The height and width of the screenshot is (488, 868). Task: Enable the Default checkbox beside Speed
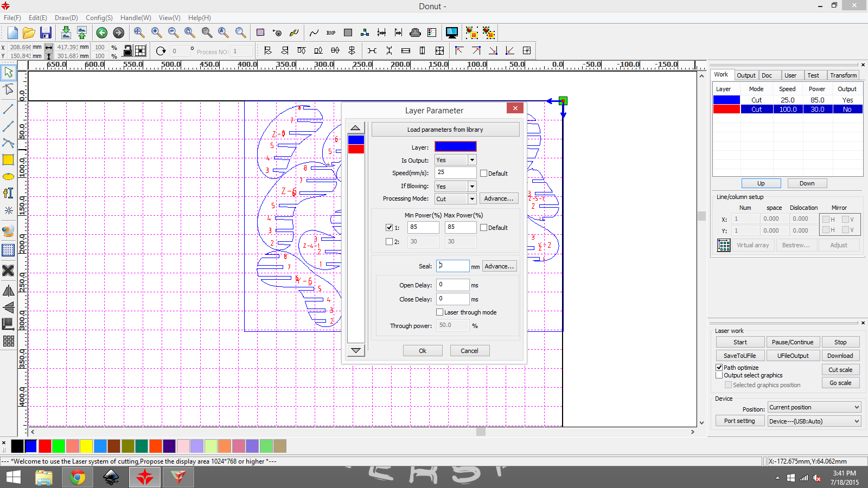[x=484, y=174]
